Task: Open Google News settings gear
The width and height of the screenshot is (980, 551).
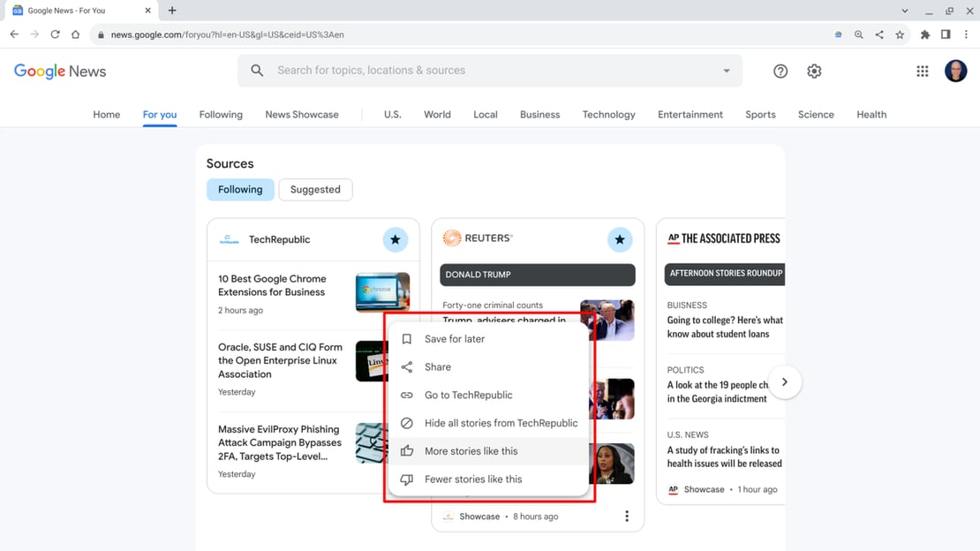Action: coord(813,71)
